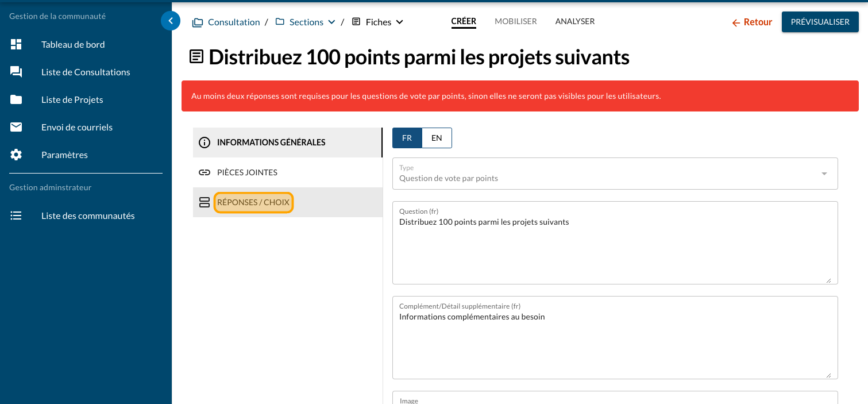Viewport: 868px width, 404px height.
Task: Open the Réponses / Choix section
Action: point(253,202)
